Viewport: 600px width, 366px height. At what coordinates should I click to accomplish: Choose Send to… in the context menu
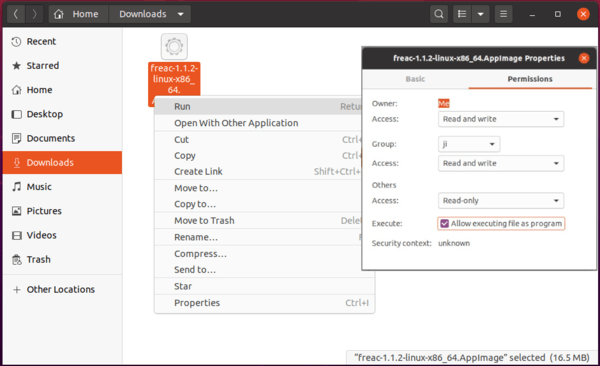[x=258, y=270]
